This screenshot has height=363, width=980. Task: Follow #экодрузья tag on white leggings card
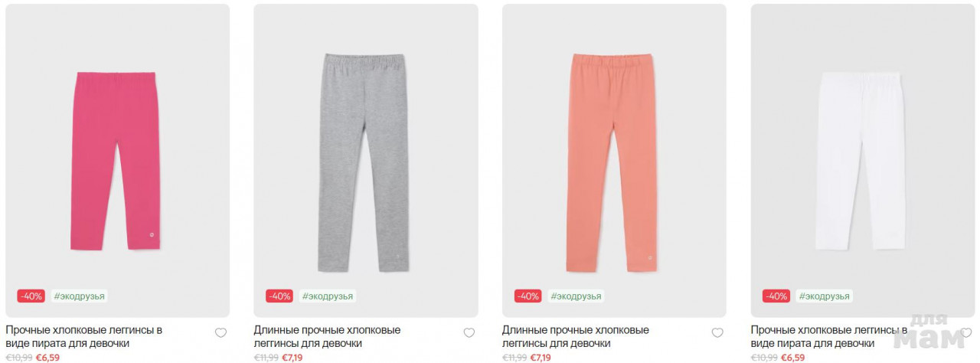point(825,296)
